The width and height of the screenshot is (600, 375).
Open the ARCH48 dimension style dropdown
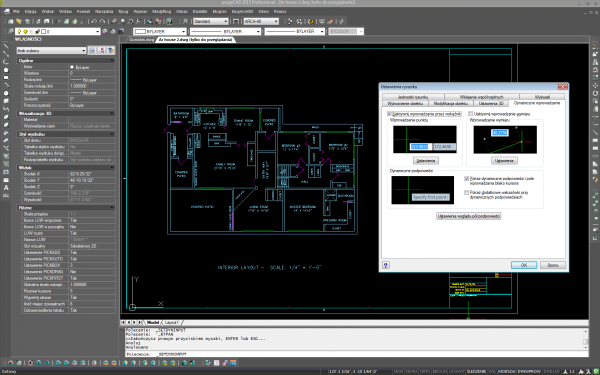pos(261,21)
